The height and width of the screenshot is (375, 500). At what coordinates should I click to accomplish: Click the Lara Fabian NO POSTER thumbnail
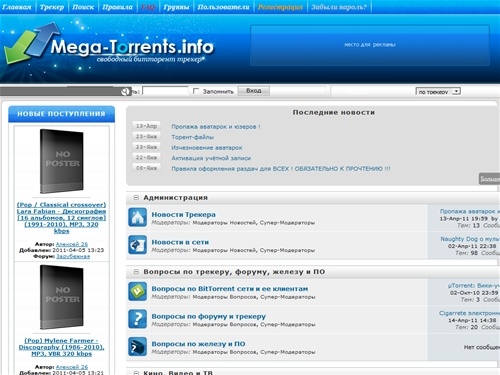click(x=62, y=161)
